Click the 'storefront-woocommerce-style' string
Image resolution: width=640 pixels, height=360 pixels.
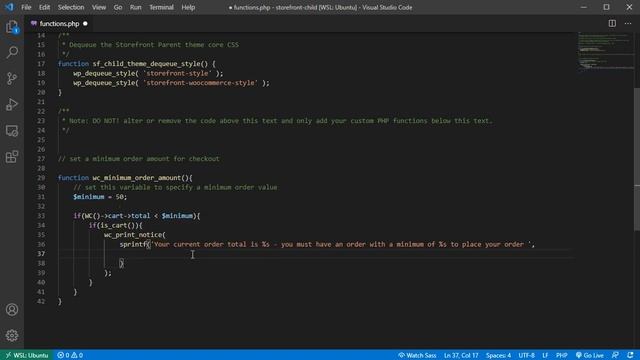[x=200, y=83]
